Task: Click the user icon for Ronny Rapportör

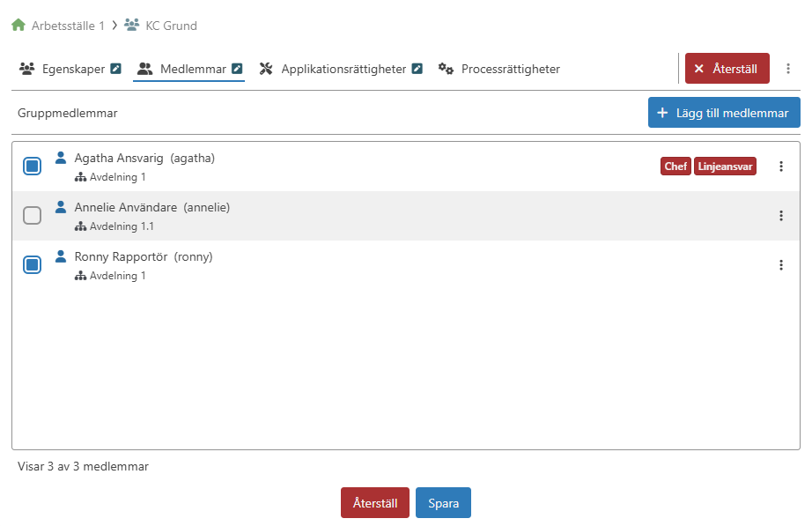Action: pos(61,256)
